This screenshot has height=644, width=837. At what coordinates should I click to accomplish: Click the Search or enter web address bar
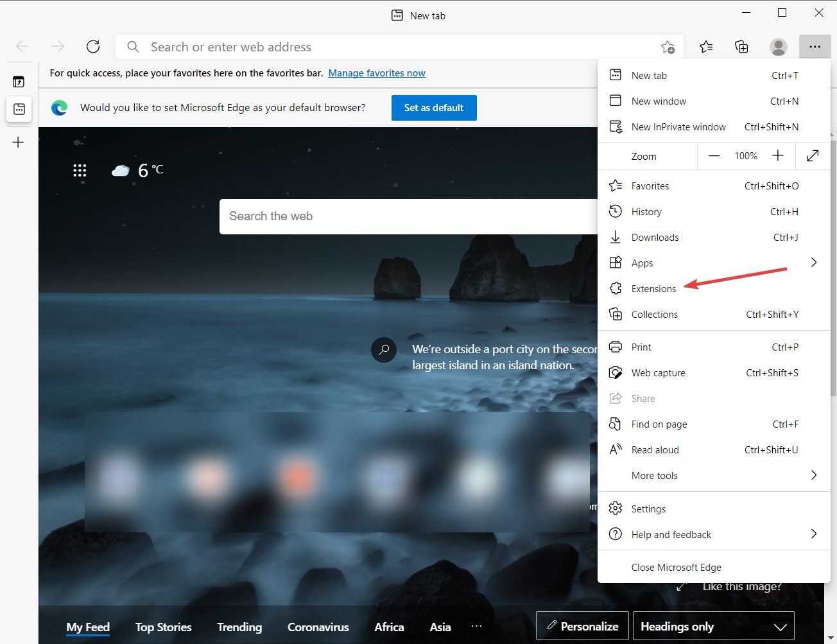point(399,47)
